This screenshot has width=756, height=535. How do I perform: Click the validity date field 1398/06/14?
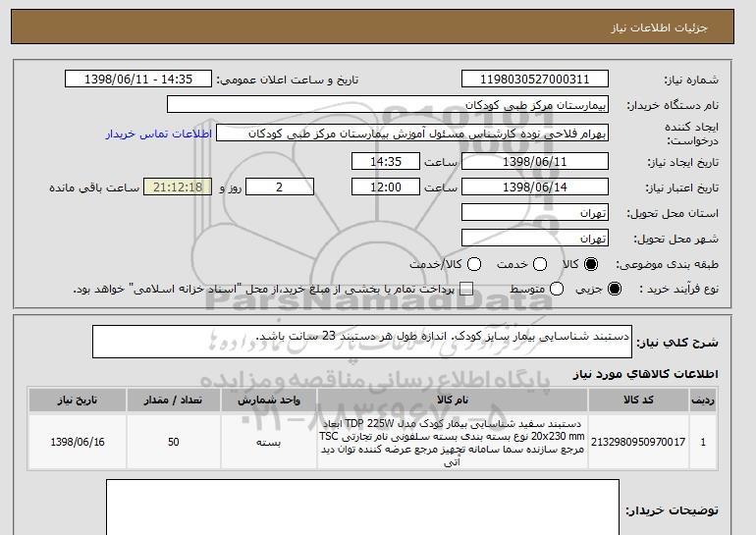(x=535, y=187)
